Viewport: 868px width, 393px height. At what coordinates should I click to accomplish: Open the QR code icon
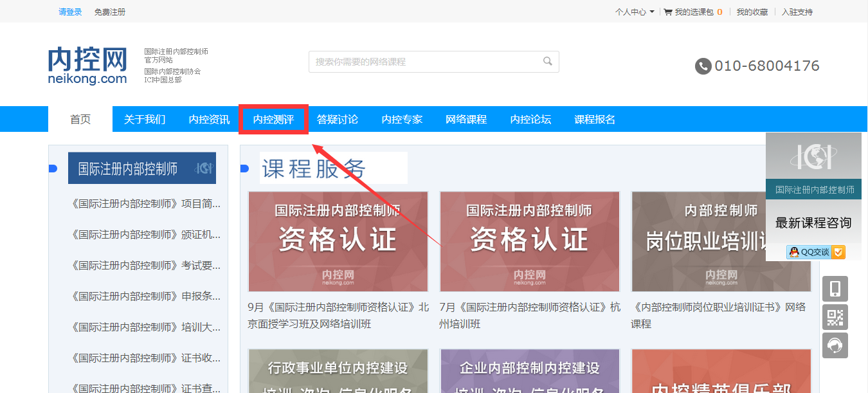pyautogui.click(x=835, y=317)
